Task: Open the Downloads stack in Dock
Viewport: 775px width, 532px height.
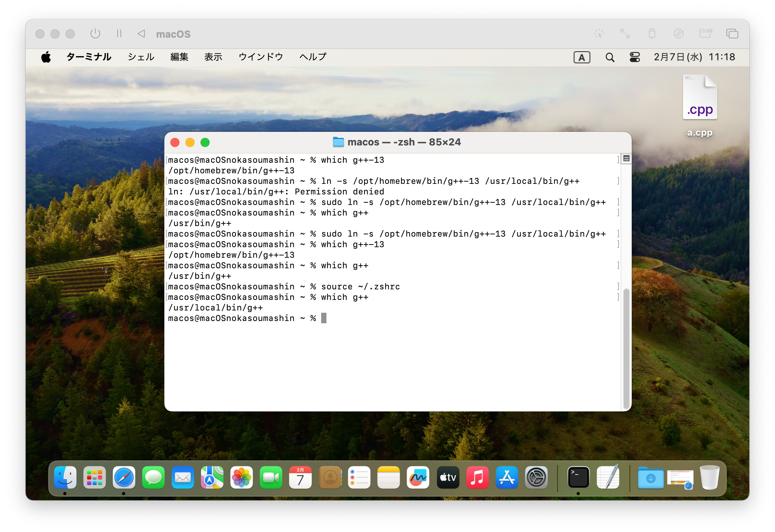Action: click(651, 477)
